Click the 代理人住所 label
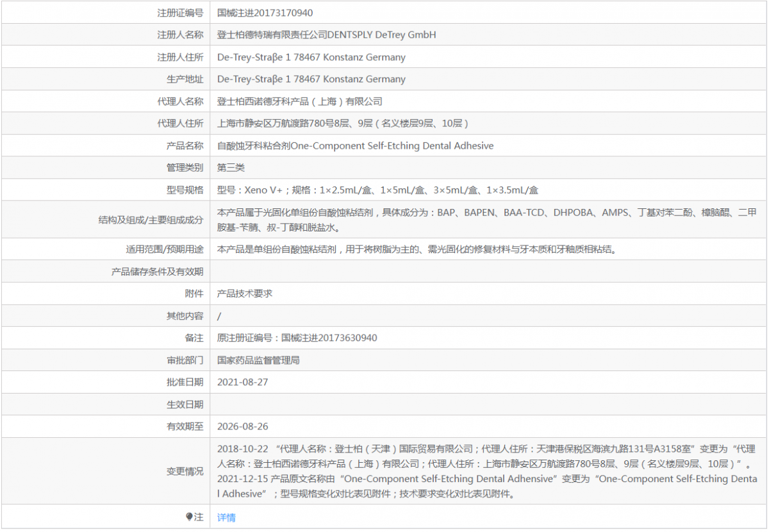 click(x=181, y=123)
